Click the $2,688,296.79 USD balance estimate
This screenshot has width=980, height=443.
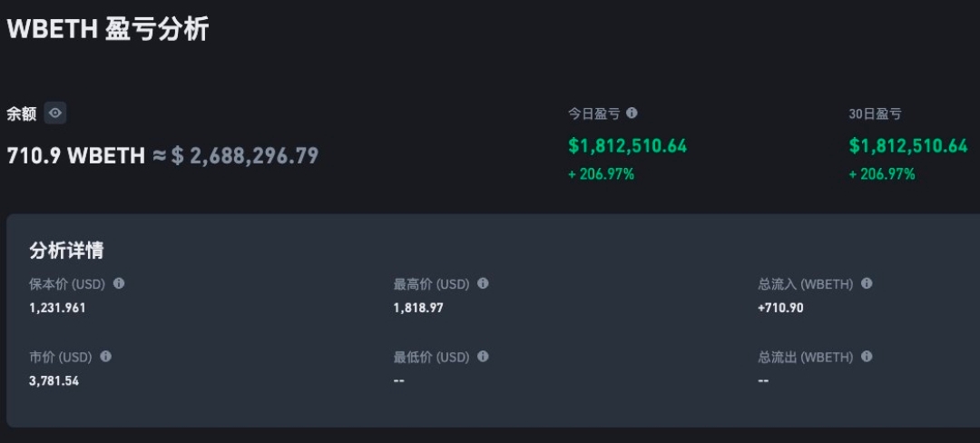coord(245,155)
